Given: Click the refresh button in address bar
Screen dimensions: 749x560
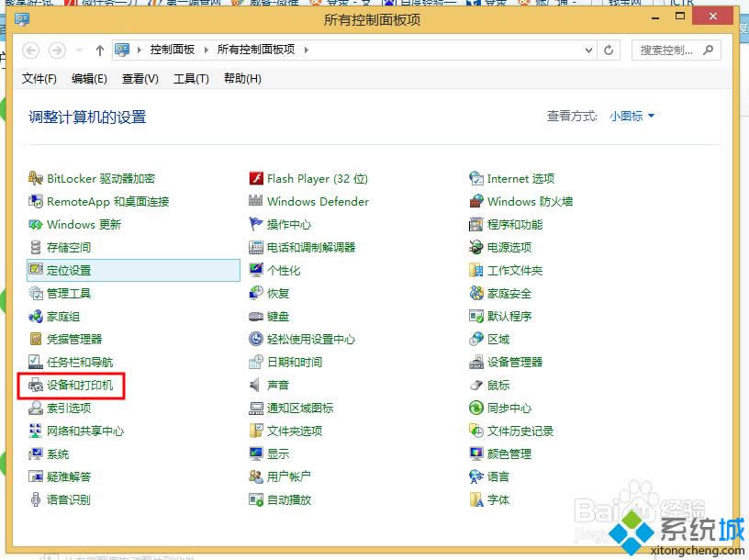Looking at the screenshot, I should 609,50.
